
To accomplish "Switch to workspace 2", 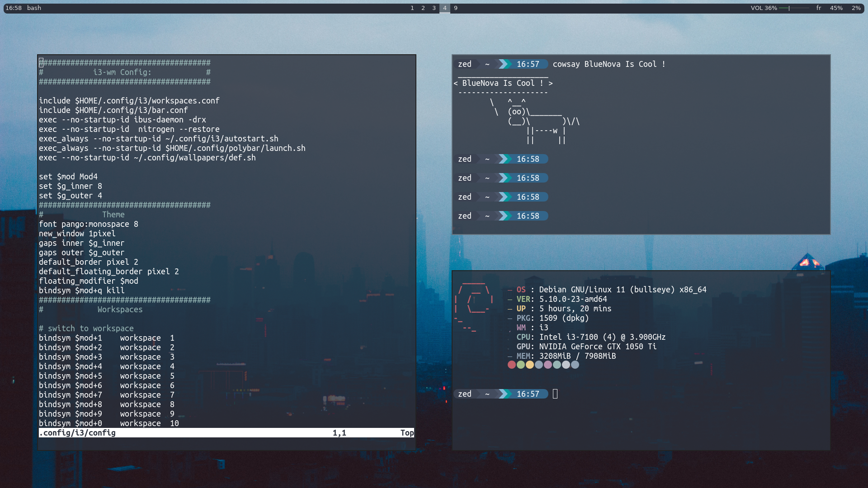I will point(423,8).
